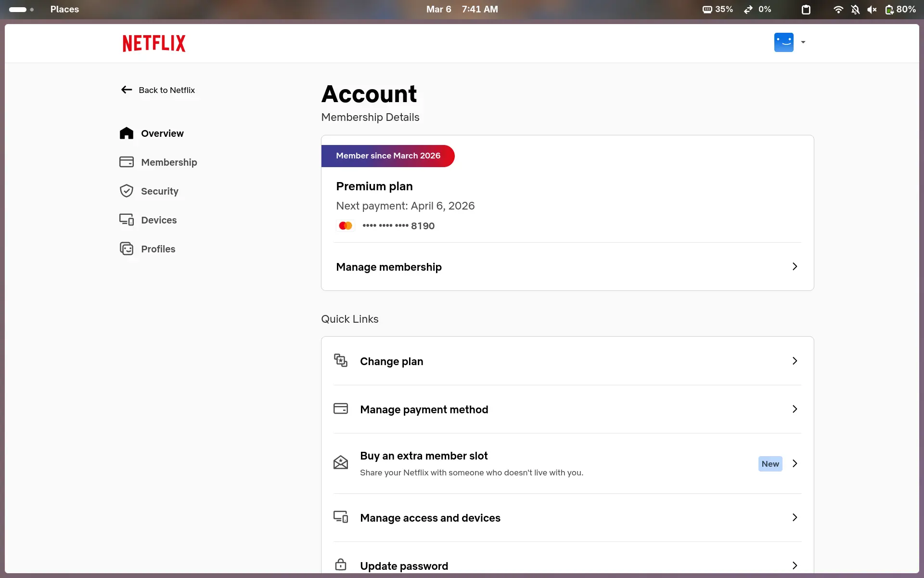Click the extra member slot chevron
This screenshot has width=924, height=578.
795,463
